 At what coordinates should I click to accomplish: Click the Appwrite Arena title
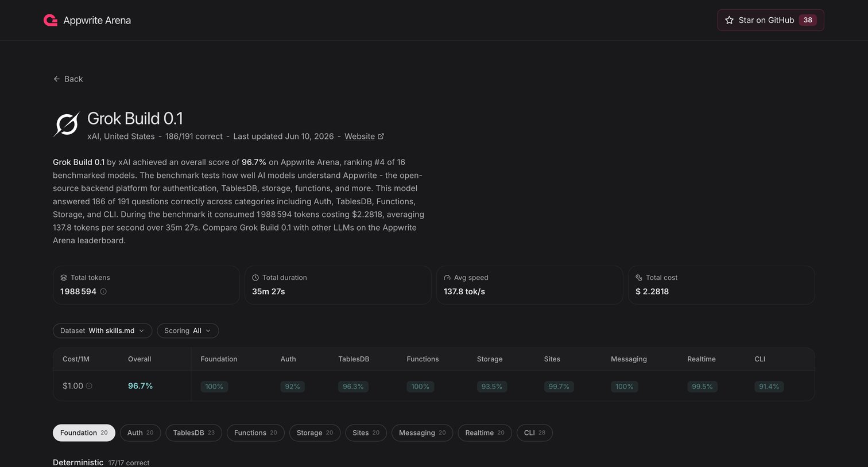(97, 20)
